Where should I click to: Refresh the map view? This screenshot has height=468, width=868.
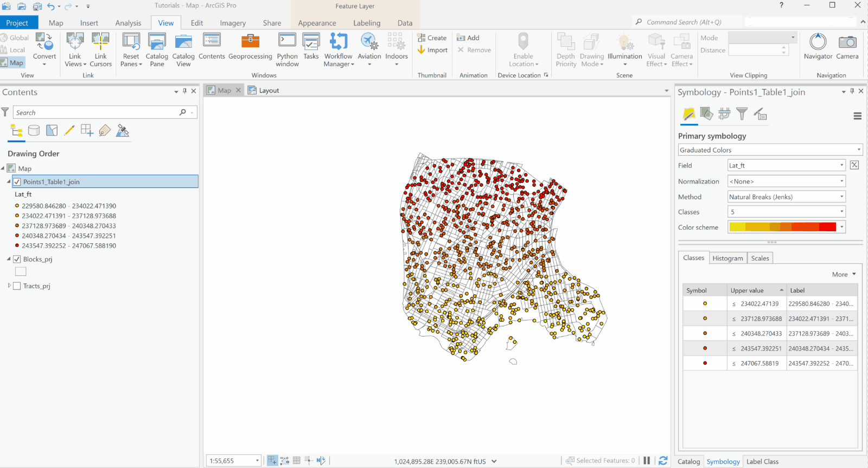[x=663, y=460]
